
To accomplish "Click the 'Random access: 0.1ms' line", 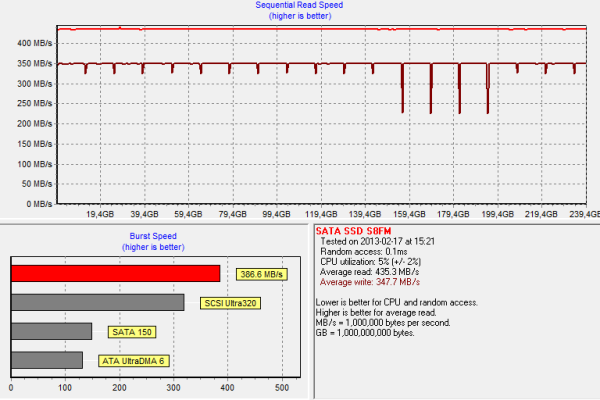I will click(364, 252).
